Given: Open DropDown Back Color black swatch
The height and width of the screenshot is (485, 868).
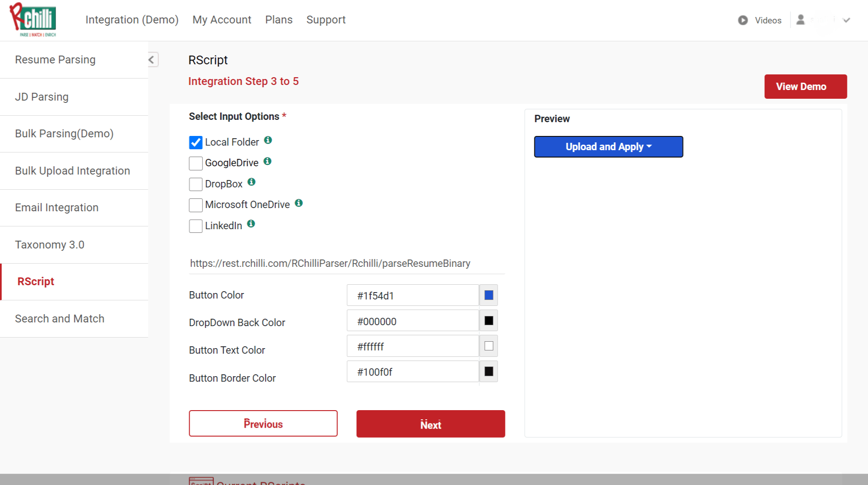Looking at the screenshot, I should click(x=489, y=321).
